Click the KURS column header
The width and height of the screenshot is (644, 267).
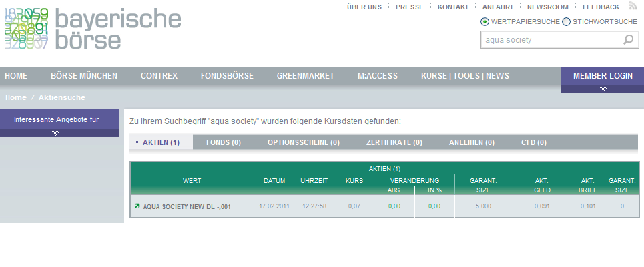coord(354,180)
